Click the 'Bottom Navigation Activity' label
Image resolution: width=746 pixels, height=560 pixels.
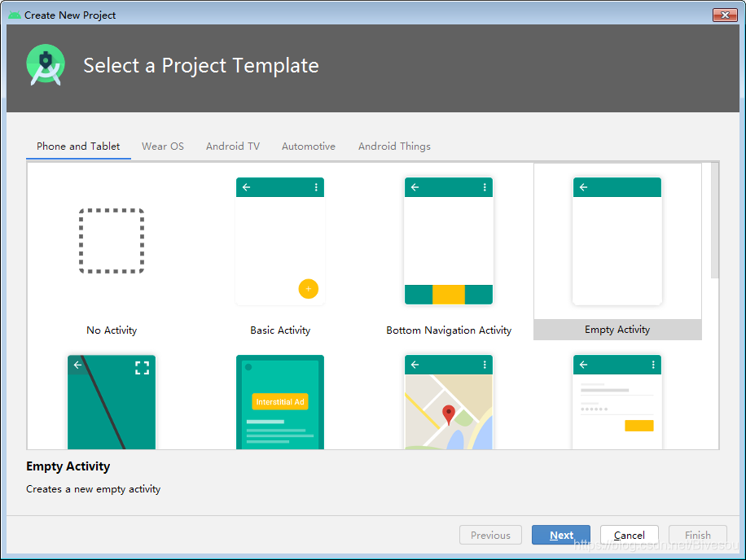(449, 330)
